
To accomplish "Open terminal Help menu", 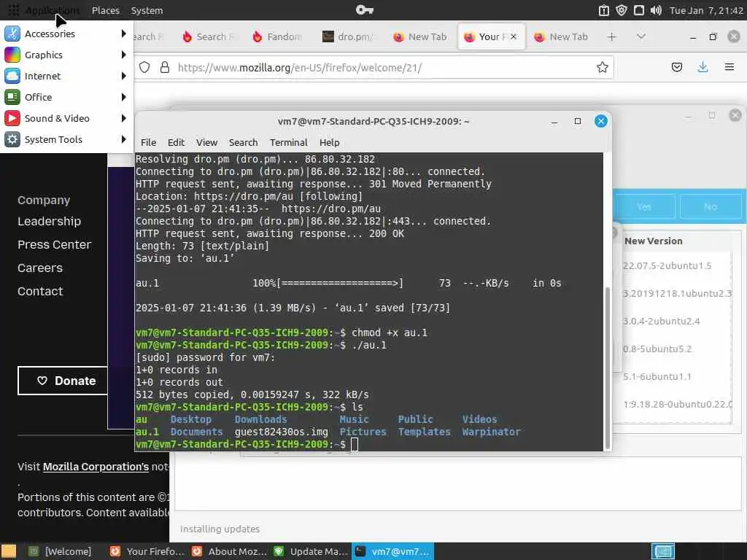I will 329,142.
